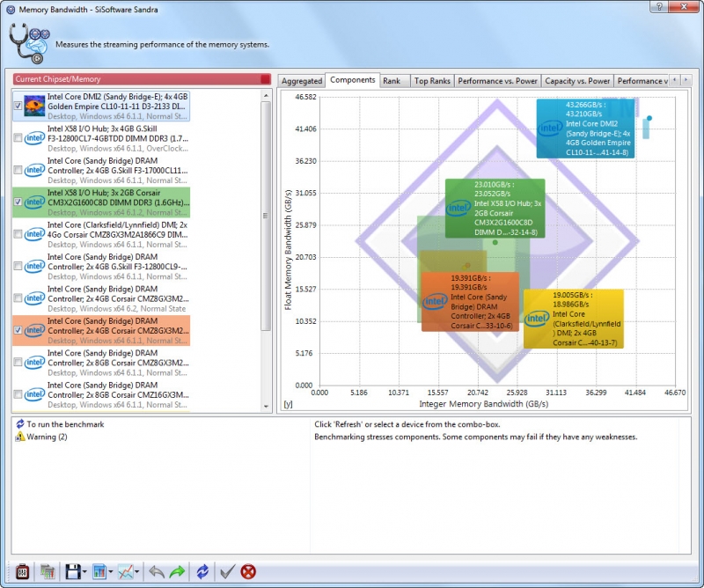Check the 2x 8GB Corsair CMZ8GX3M2 row checkbox
This screenshot has height=588, width=704.
pos(18,363)
